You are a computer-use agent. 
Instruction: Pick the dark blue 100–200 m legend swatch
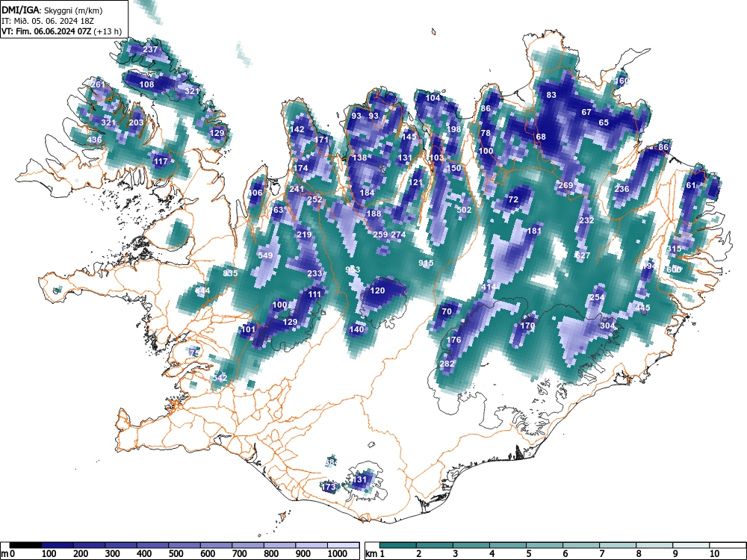pos(58,545)
